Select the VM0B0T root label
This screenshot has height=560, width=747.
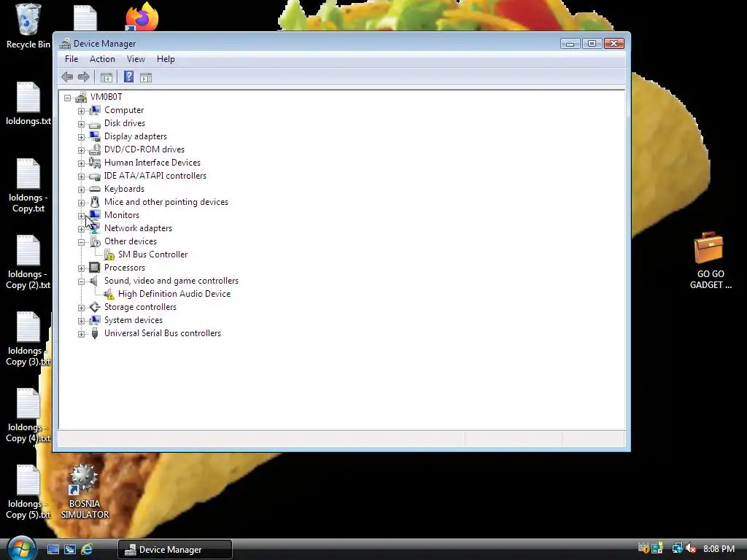tap(107, 97)
